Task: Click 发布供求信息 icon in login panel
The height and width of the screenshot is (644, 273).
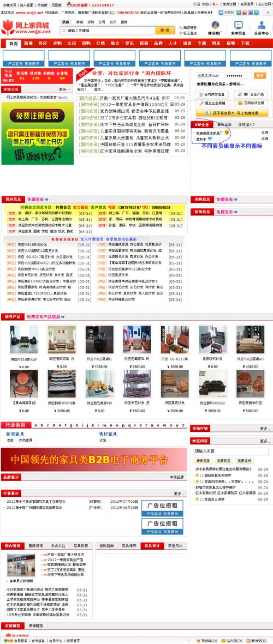Action: click(201, 94)
